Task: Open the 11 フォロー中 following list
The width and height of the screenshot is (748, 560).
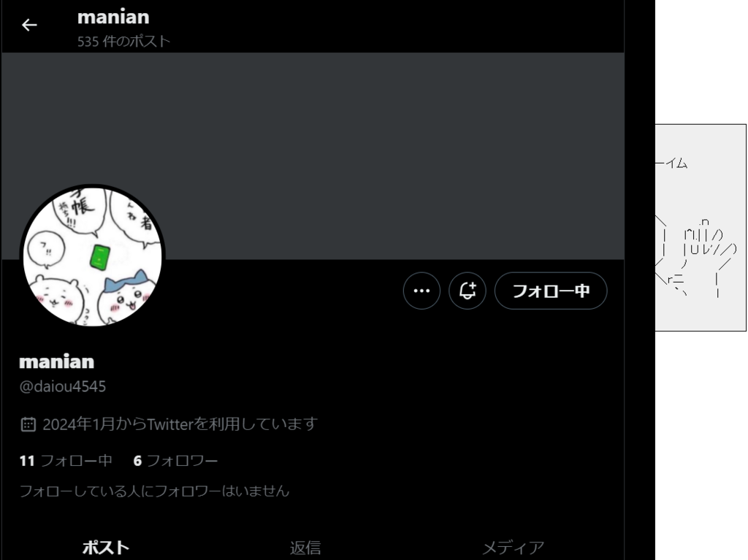Action: coord(66,461)
